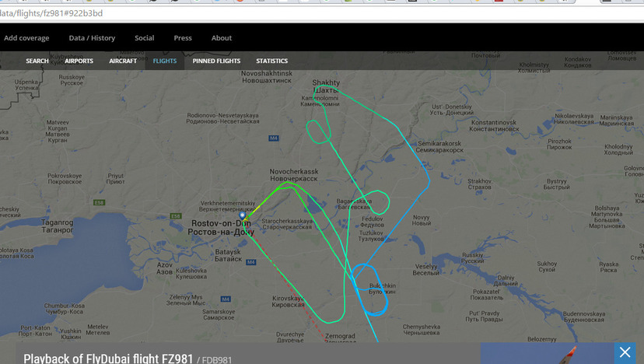
Task: Select the AIRCRAFT tab
Action: [123, 61]
